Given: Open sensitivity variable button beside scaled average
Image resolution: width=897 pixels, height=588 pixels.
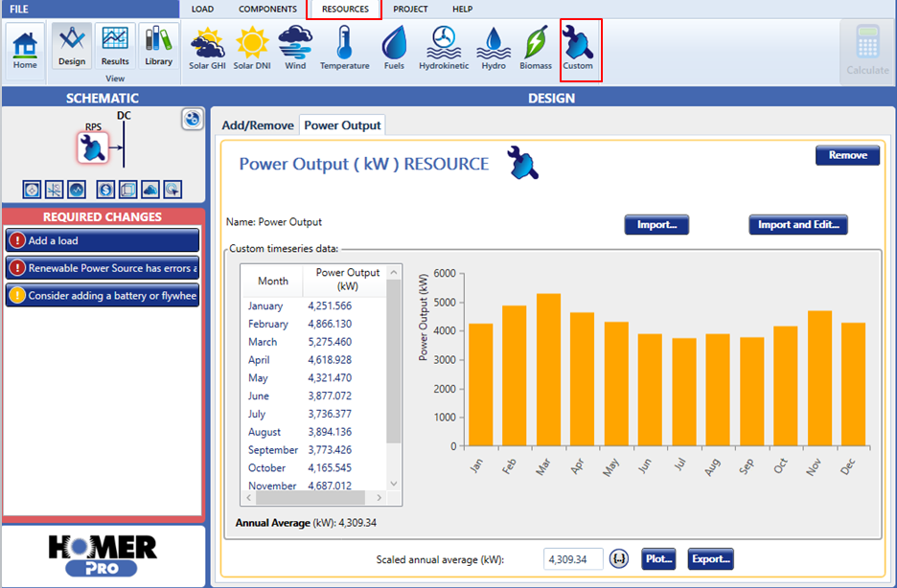Looking at the screenshot, I should [x=619, y=558].
